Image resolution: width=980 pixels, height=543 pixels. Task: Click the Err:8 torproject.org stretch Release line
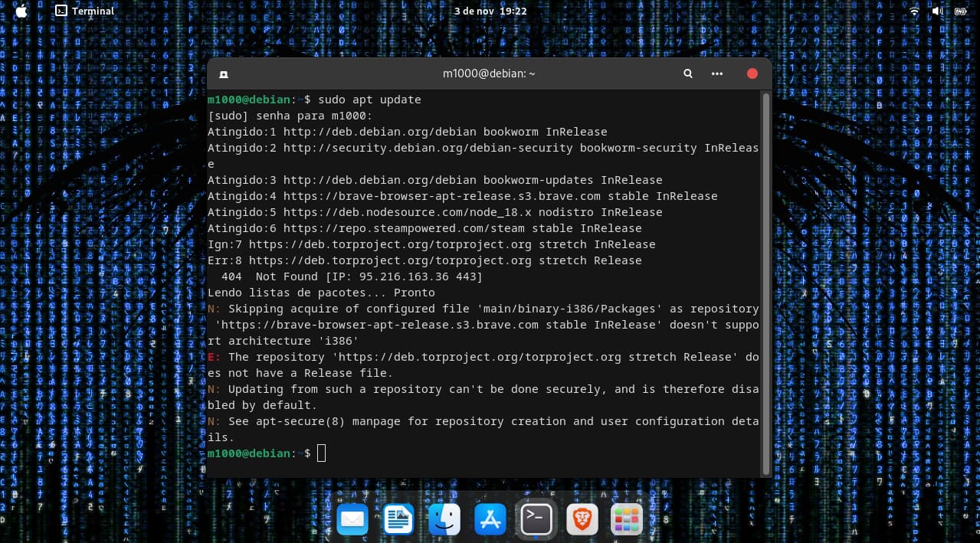pyautogui.click(x=424, y=260)
